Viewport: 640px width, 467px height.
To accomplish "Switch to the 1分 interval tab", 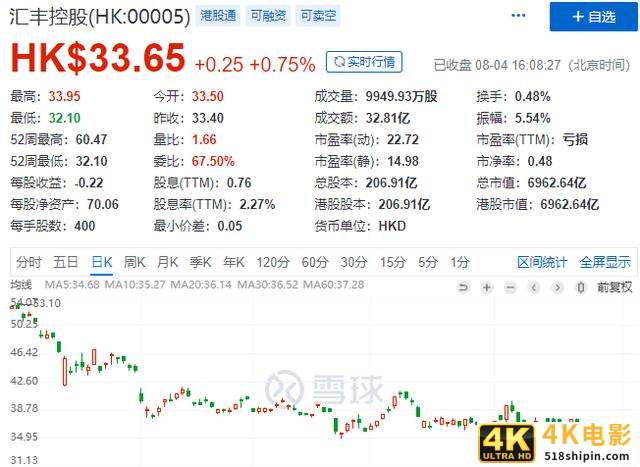I will point(460,262).
